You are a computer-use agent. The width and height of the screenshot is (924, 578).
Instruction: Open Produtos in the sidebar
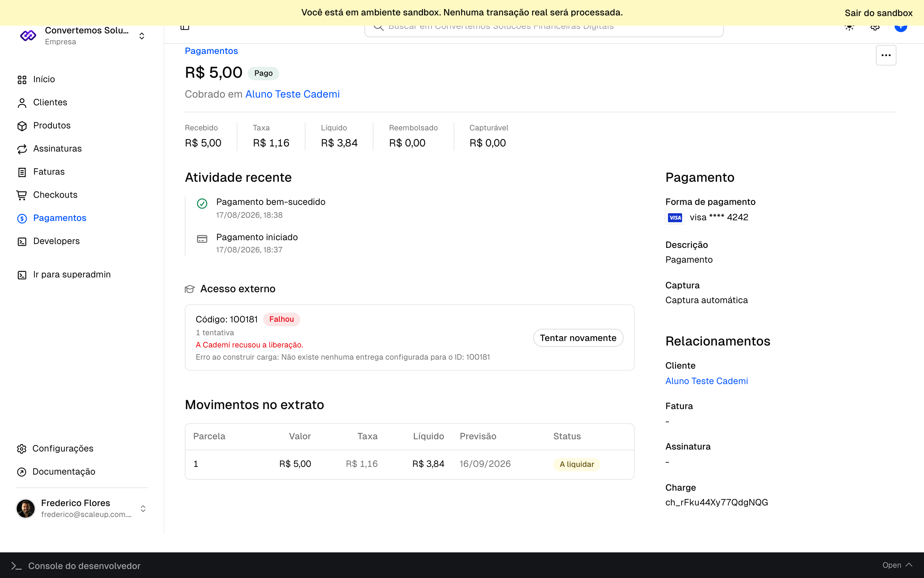click(52, 125)
